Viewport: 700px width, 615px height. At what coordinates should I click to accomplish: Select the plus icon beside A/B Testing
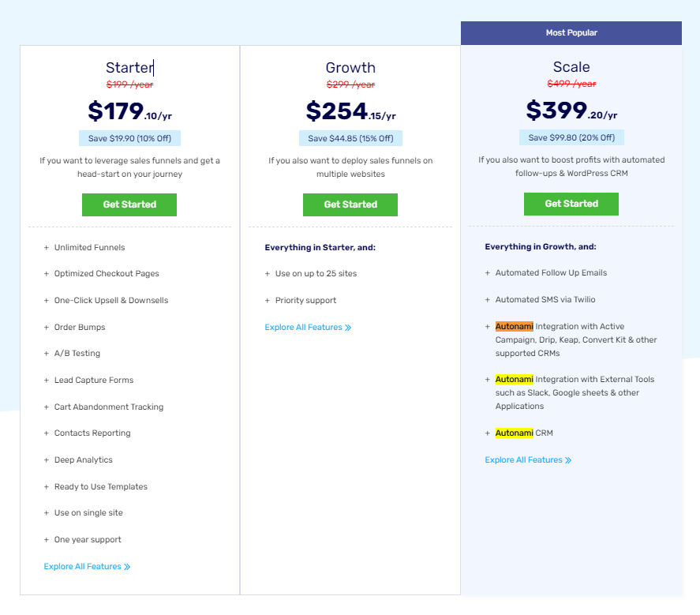pos(47,354)
